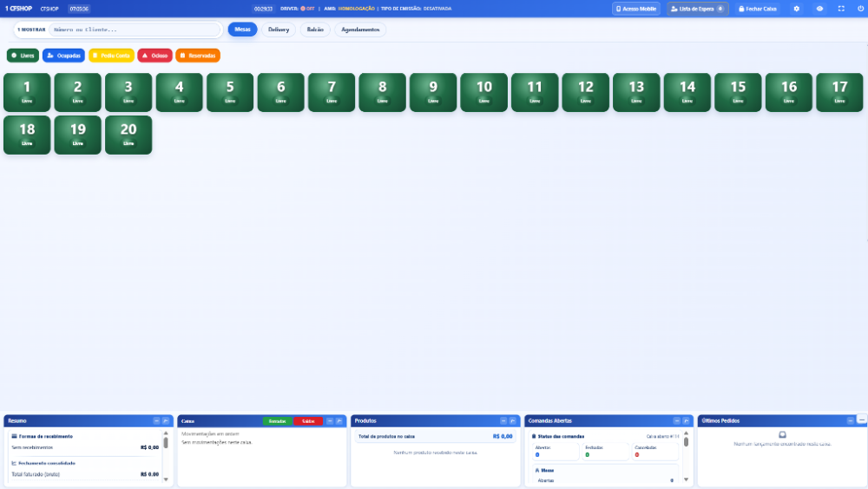Open table 7 tile
This screenshot has height=489, width=868.
click(332, 92)
